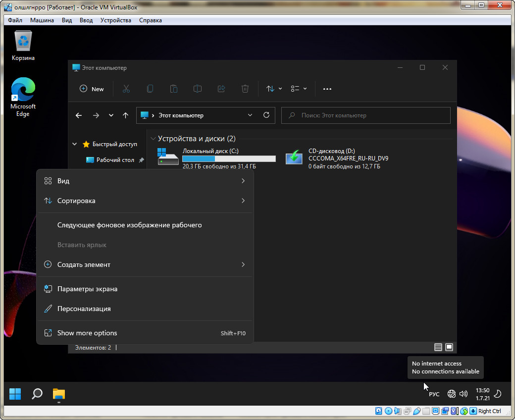This screenshot has width=515, height=420.
Task: Click the New button in Explorer toolbar
Action: (x=92, y=89)
